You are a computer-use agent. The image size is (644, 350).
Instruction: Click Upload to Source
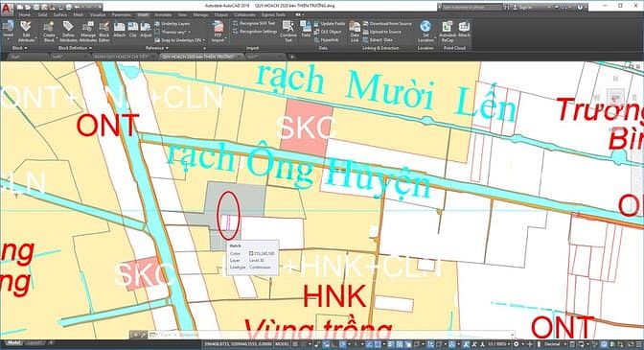382,32
